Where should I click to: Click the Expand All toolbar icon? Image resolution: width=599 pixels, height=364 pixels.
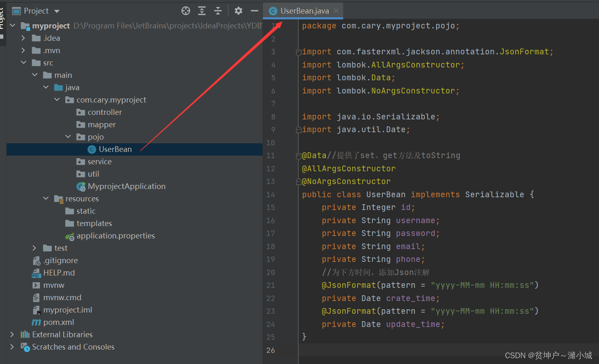click(202, 11)
